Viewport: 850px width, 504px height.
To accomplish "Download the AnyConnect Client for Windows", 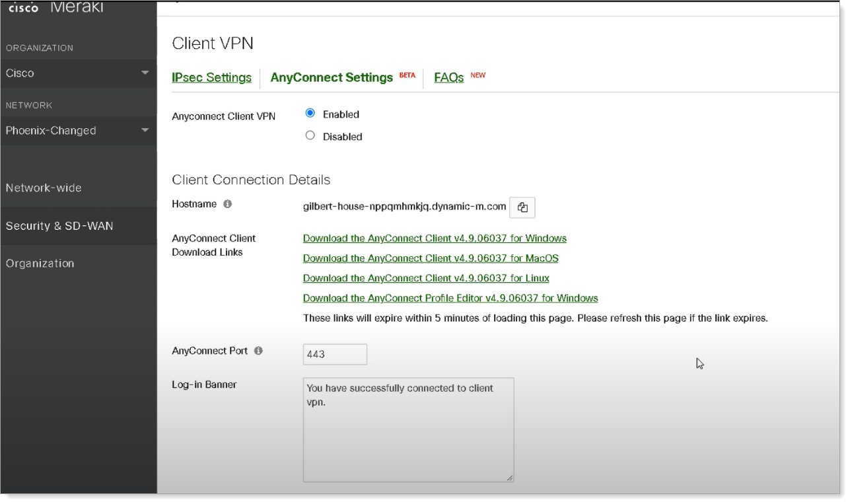I will point(434,238).
